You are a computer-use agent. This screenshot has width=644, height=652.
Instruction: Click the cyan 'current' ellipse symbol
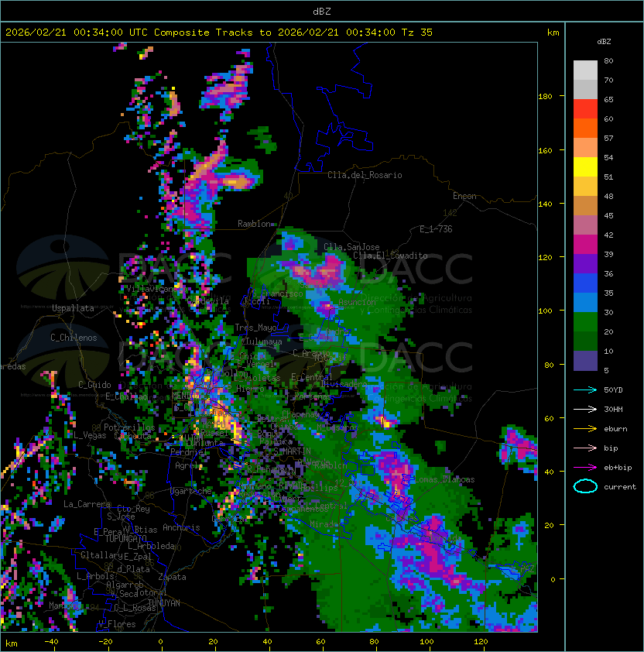pos(585,486)
